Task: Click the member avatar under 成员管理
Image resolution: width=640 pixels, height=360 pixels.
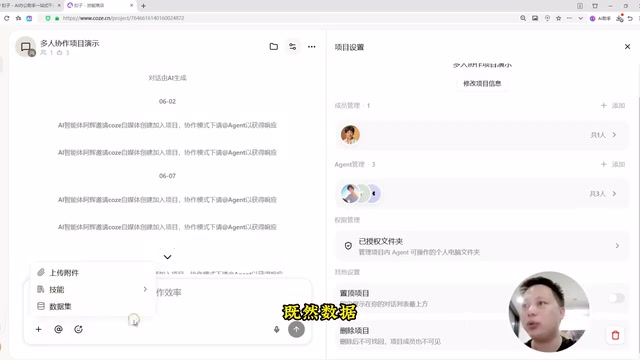Action: (x=350, y=135)
